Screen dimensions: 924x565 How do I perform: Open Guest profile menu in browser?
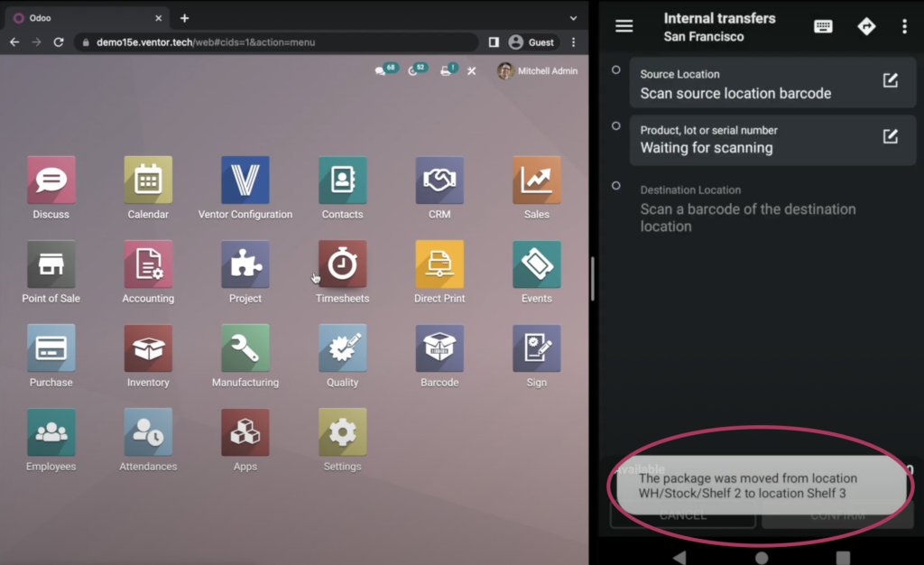tap(532, 42)
